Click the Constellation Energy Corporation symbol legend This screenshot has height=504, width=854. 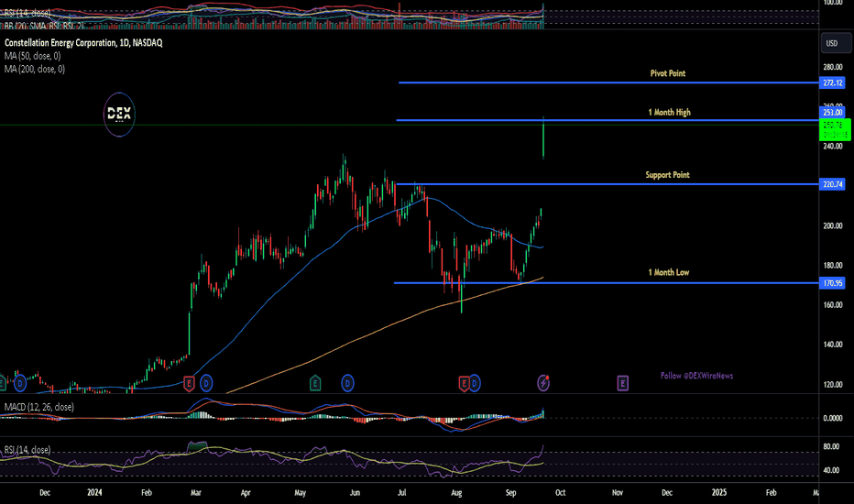(83, 42)
